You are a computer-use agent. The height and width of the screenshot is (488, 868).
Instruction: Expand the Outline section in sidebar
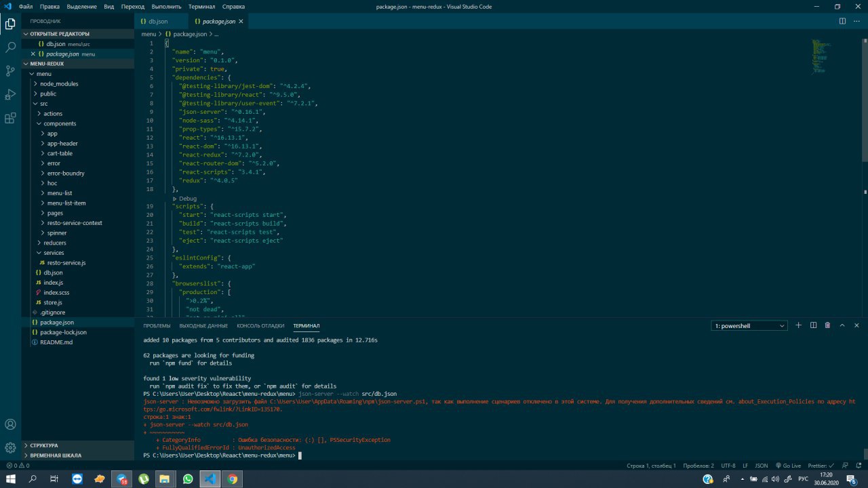pos(78,445)
